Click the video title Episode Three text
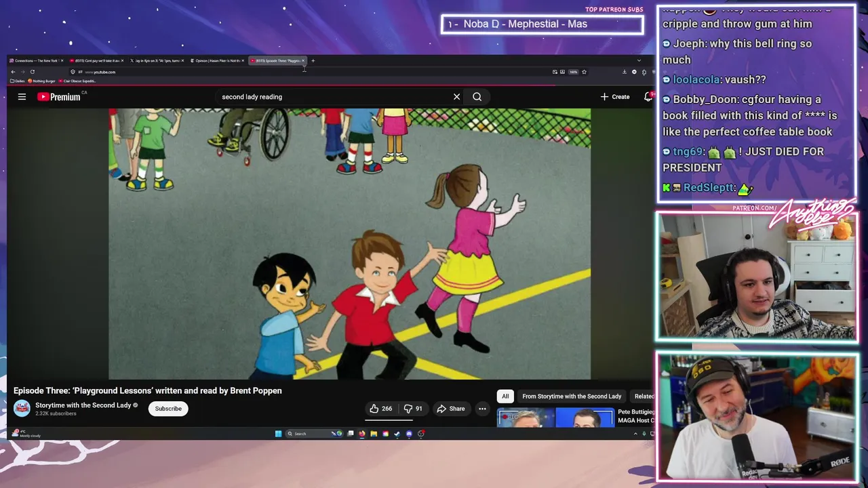 pos(147,391)
